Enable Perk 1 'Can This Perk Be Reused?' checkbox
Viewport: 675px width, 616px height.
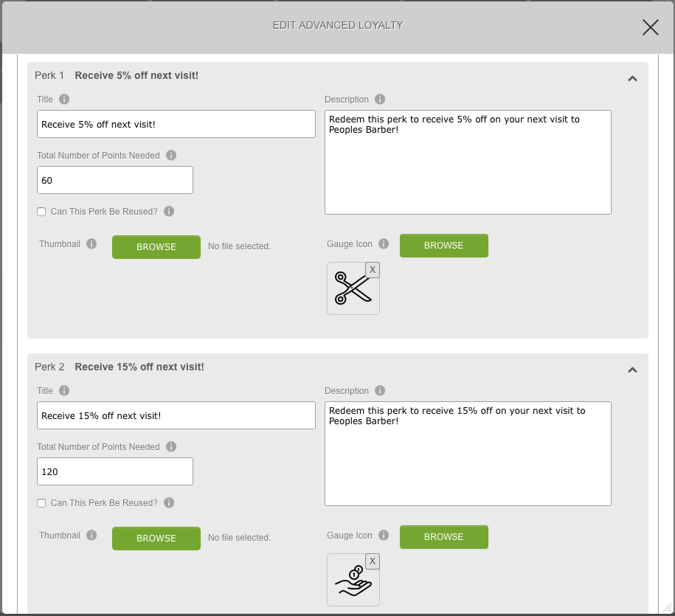coord(41,212)
